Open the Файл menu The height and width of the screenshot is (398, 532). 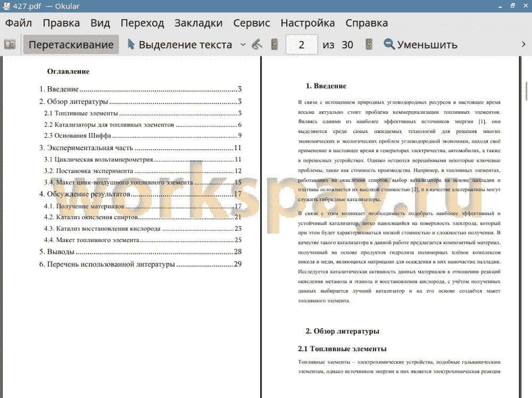coord(19,23)
